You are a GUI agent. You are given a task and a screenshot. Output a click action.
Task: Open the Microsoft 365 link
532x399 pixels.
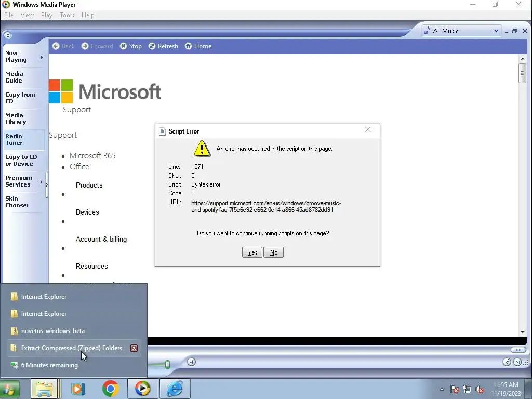point(92,156)
